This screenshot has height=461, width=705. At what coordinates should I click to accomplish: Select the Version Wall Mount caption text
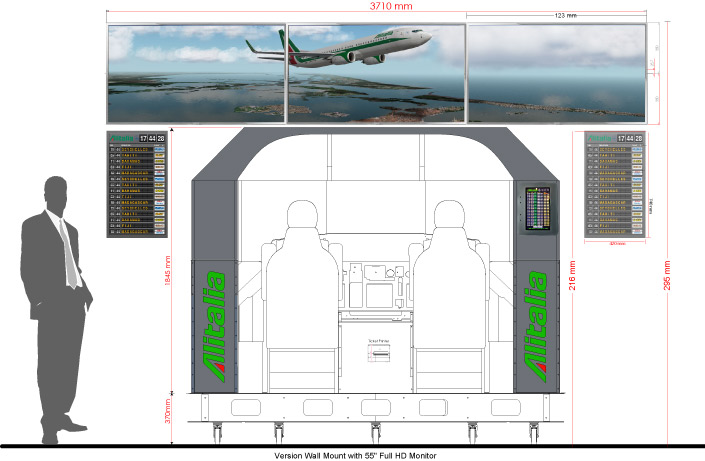click(x=355, y=456)
